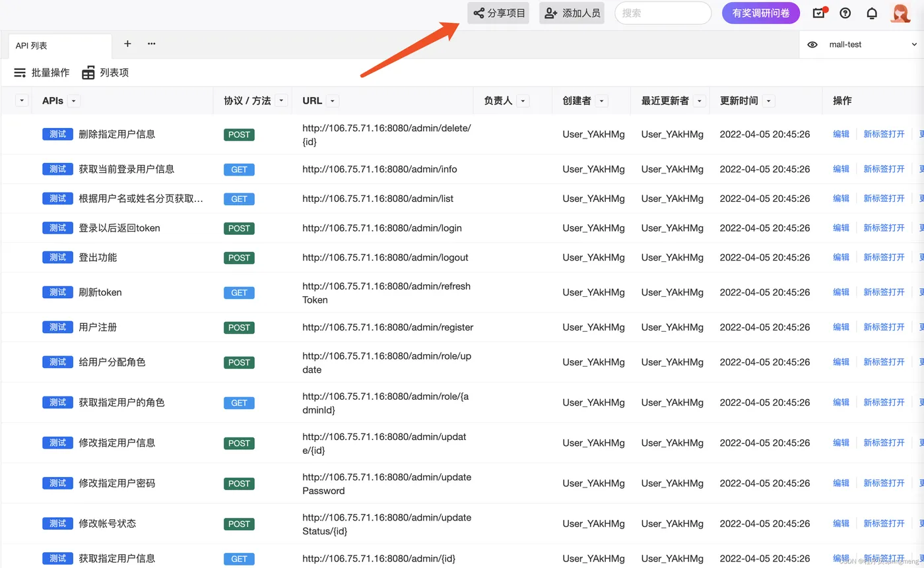Open API 修改帐号状态
Image resolution: width=924 pixels, height=568 pixels.
(x=108, y=523)
